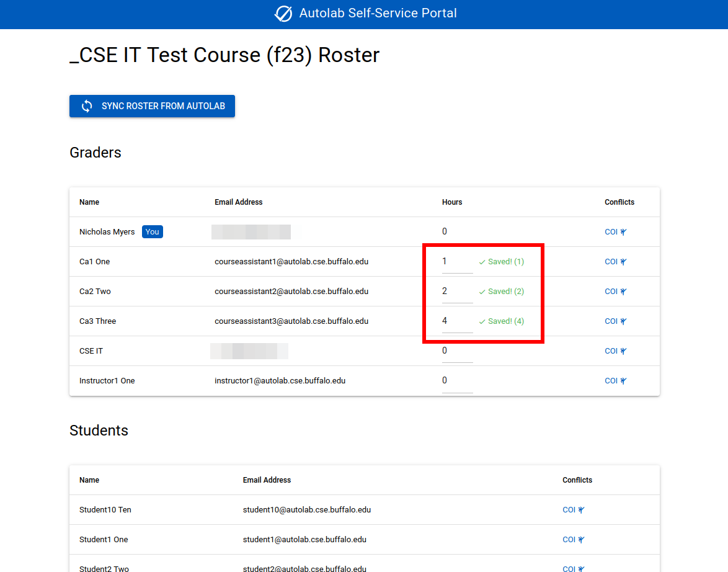This screenshot has width=728, height=572.
Task: Click the Graders section heading
Action: [x=95, y=153]
